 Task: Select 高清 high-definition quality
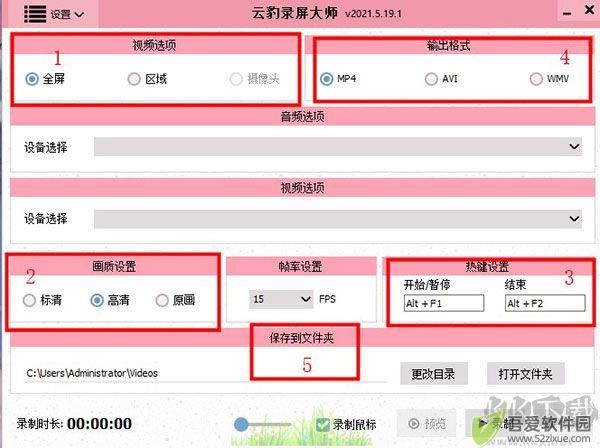tap(97, 300)
